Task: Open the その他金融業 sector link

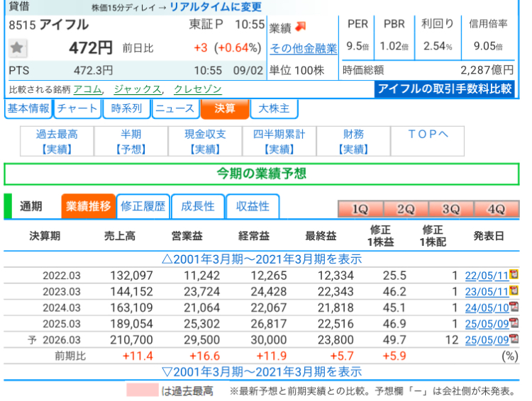Action: [304, 48]
